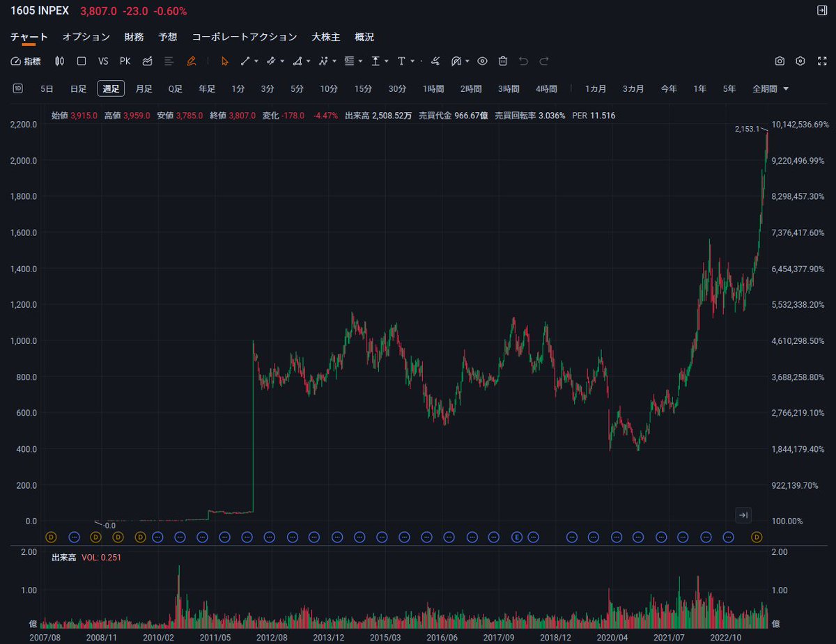Toggle drawings visibility with eye icon
Screen dimensions: 836x644
482,61
